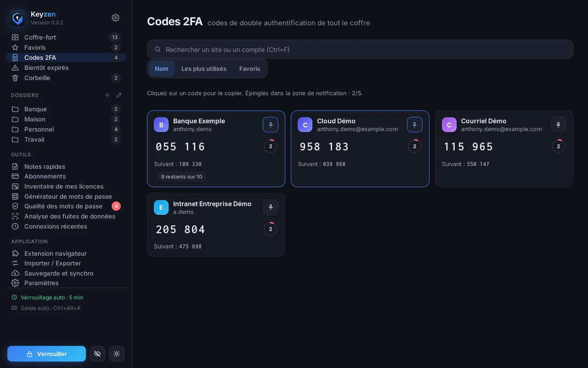Screen dimensions: 588x368
Task: Open Analyse des fuites de données
Action: 66,216
